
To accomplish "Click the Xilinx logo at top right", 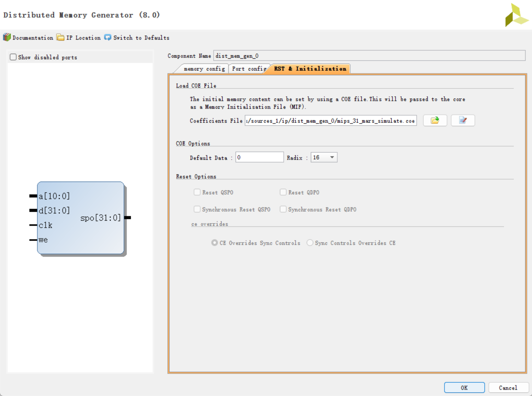I will 517,15.
